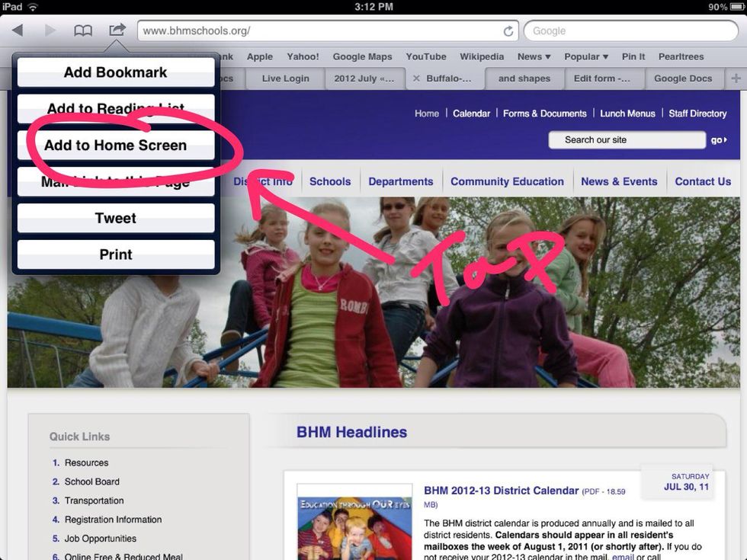Expand the News bookmarks dropdown
This screenshot has width=747, height=560.
tap(534, 56)
